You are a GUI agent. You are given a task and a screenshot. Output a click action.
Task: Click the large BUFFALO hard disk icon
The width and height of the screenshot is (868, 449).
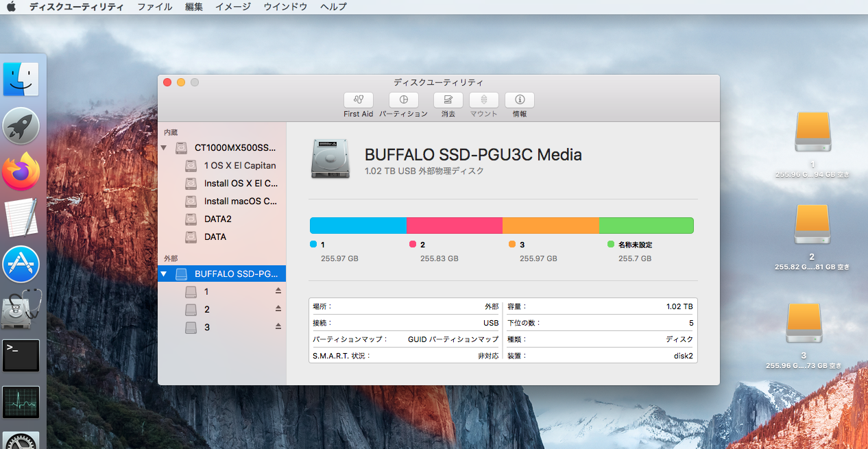(x=330, y=159)
